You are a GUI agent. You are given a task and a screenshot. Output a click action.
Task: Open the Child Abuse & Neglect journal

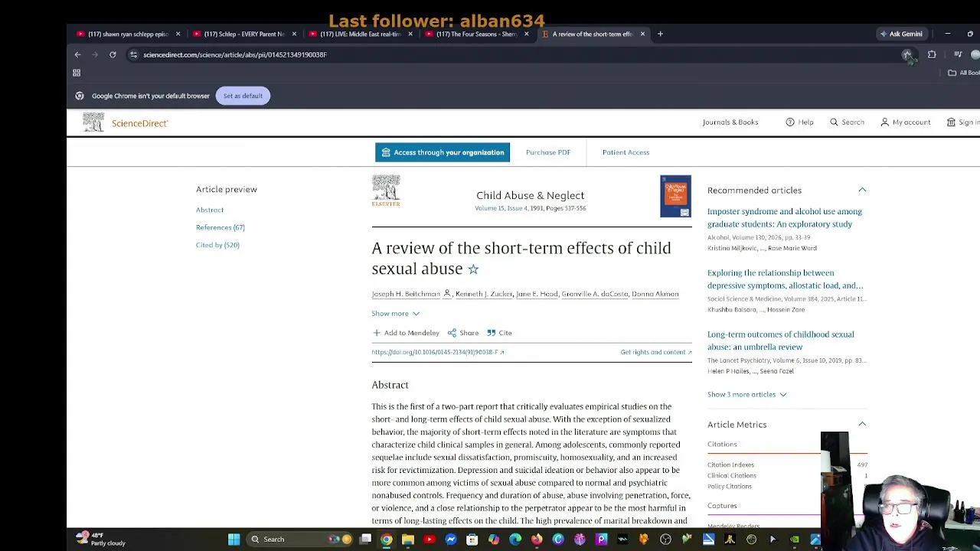530,195
